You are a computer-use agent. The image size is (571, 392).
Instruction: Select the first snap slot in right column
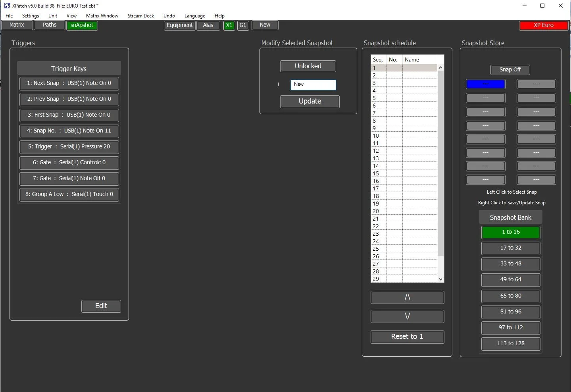click(536, 84)
